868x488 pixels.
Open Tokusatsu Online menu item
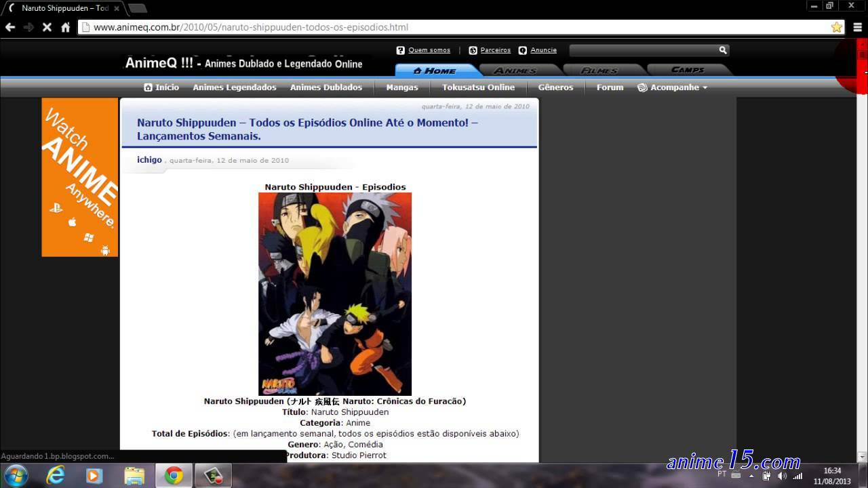pos(479,87)
